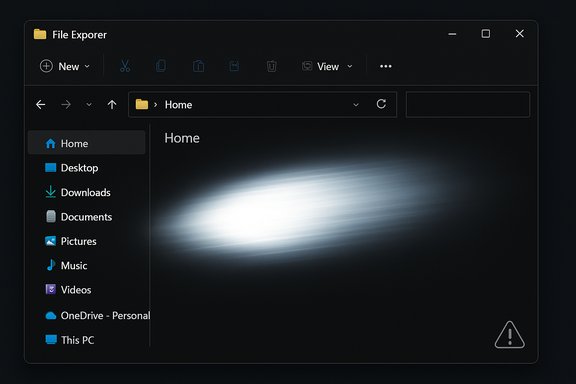
Task: Go back with the left arrow
Action: 41,105
